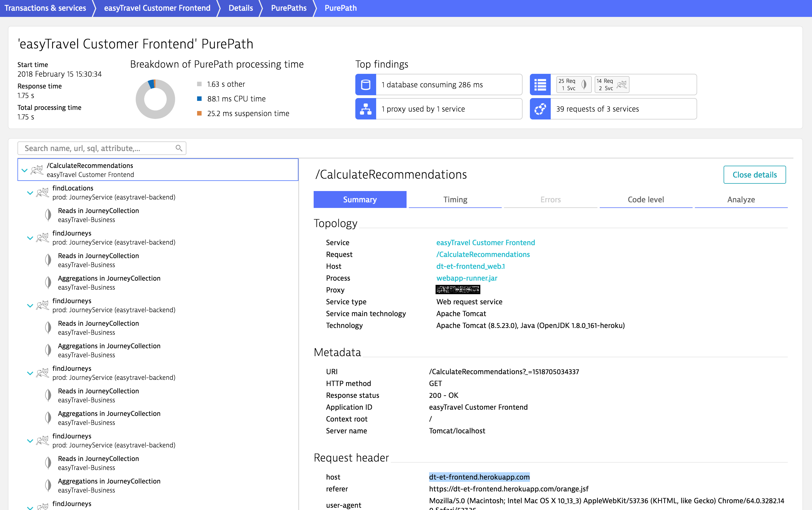Collapse the third findJourneys node

point(30,373)
